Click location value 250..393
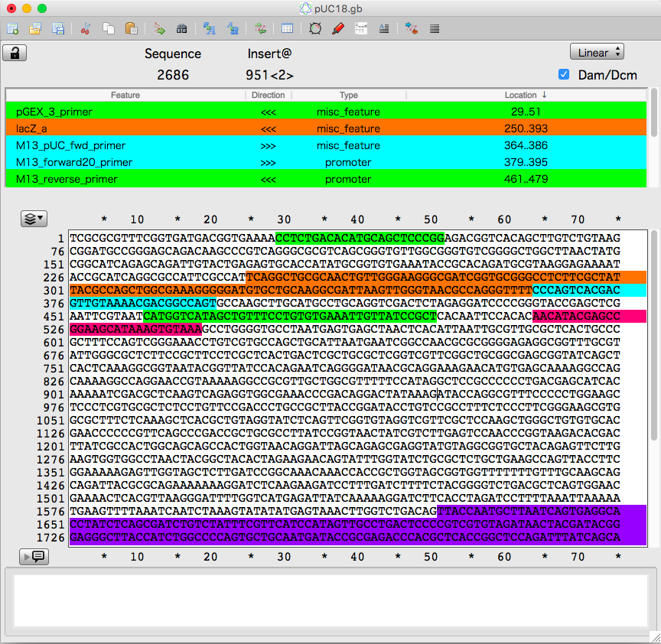 tap(526, 128)
